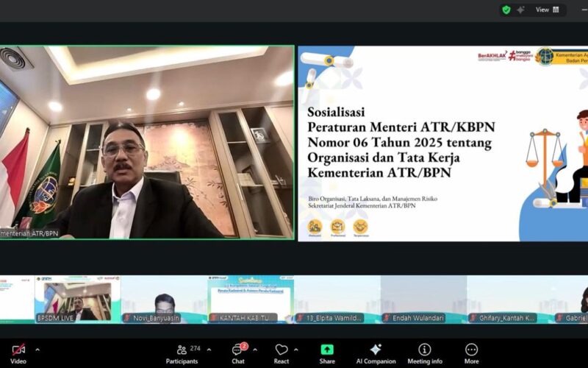
Task: Open Meeting info icon
Action: [425, 350]
